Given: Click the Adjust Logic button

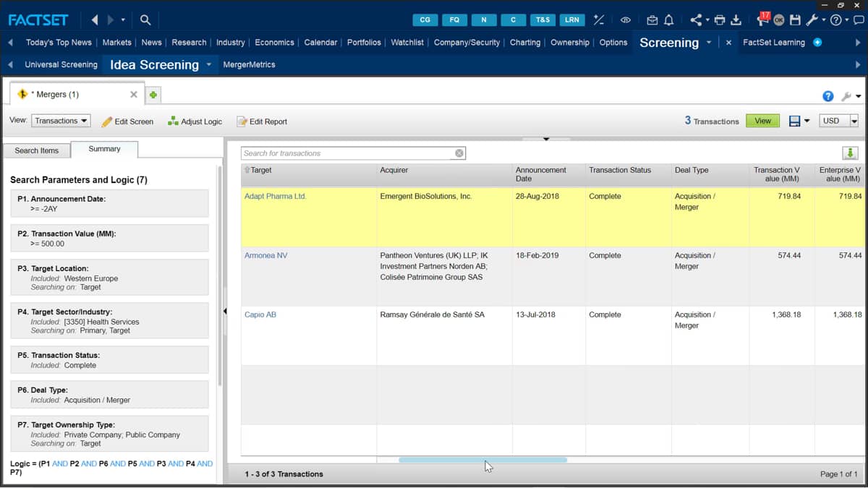Looking at the screenshot, I should click(195, 121).
